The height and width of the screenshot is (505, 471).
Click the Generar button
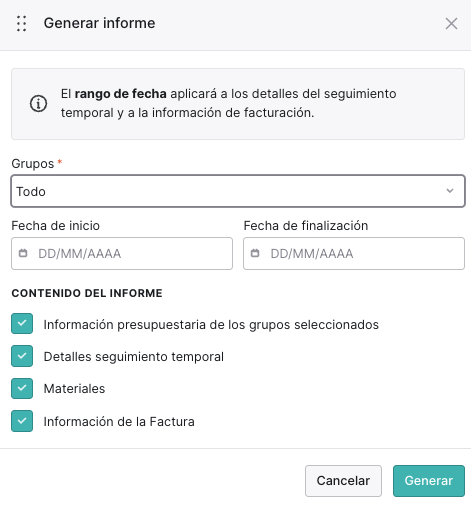click(x=429, y=481)
